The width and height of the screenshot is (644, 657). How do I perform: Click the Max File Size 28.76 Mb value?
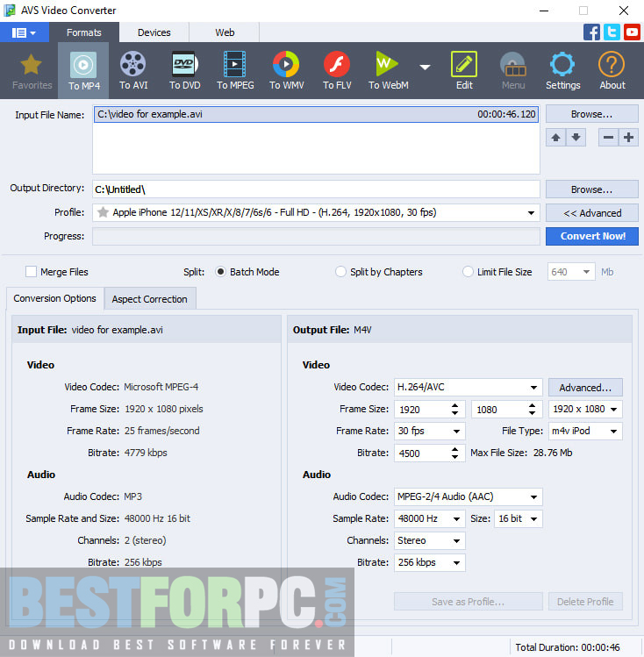pyautogui.click(x=552, y=453)
